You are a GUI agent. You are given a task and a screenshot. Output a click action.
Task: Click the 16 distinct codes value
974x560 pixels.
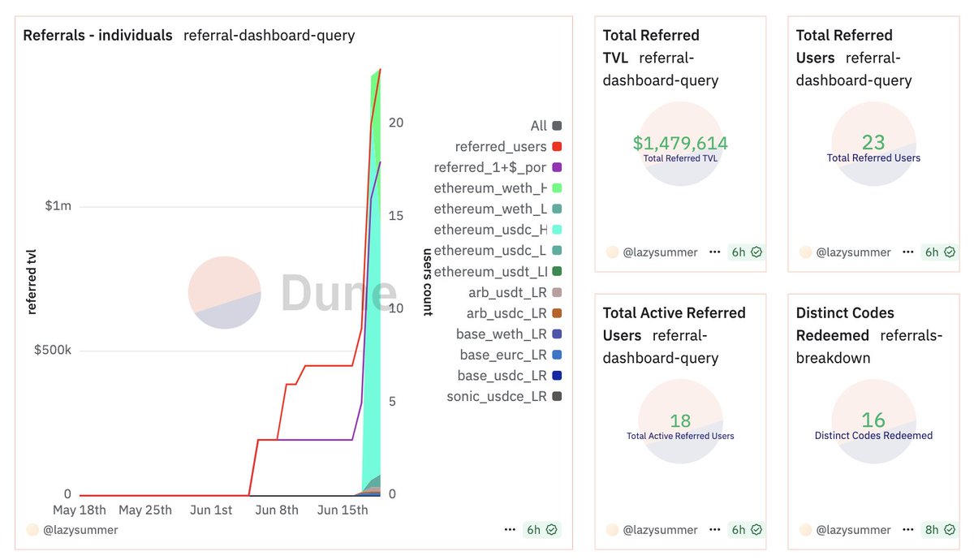[873, 420]
